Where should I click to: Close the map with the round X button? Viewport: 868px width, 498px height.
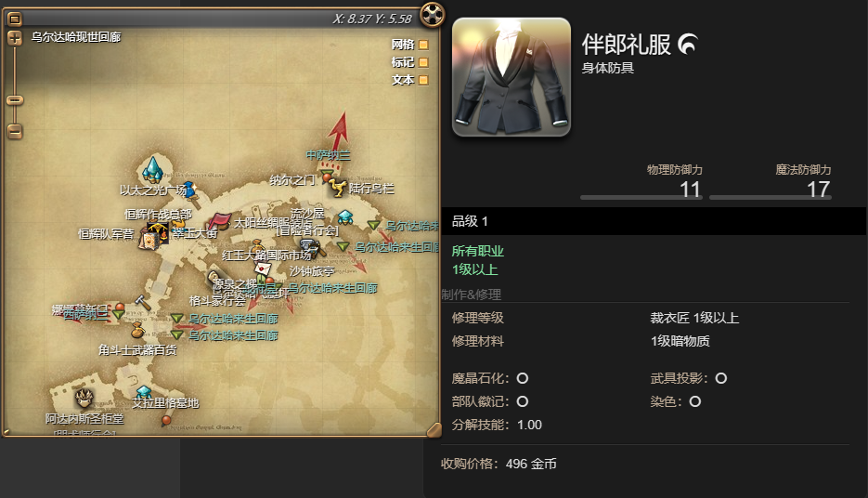tap(433, 14)
